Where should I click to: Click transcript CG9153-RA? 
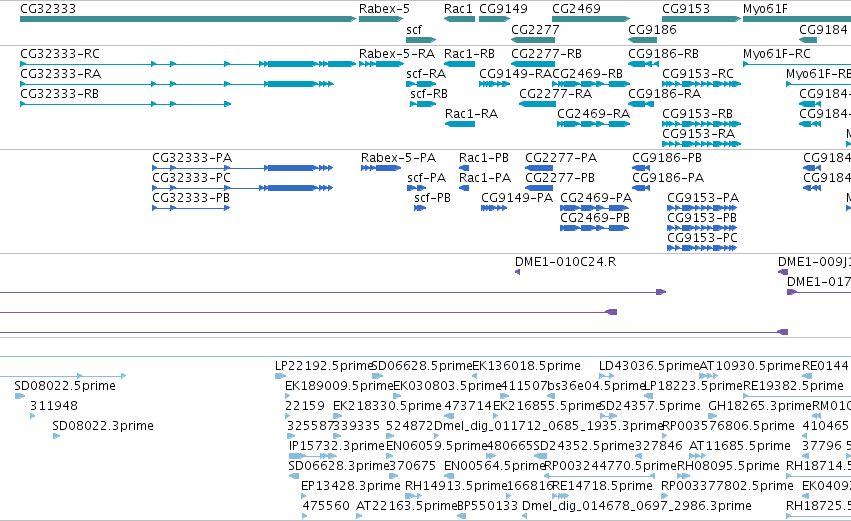tap(698, 134)
